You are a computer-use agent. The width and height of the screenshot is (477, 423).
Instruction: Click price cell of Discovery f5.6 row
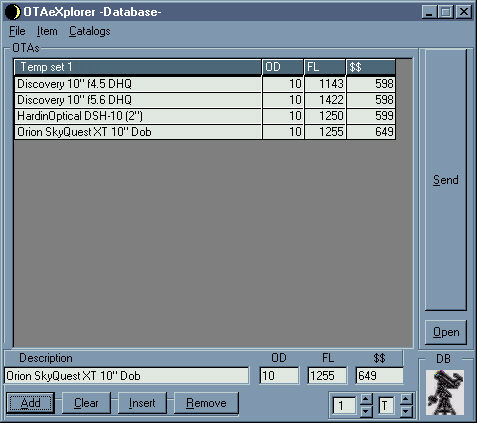pos(371,100)
